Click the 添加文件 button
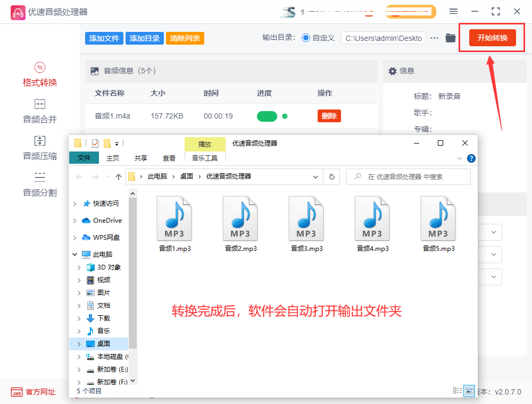The image size is (532, 404). click(x=104, y=38)
